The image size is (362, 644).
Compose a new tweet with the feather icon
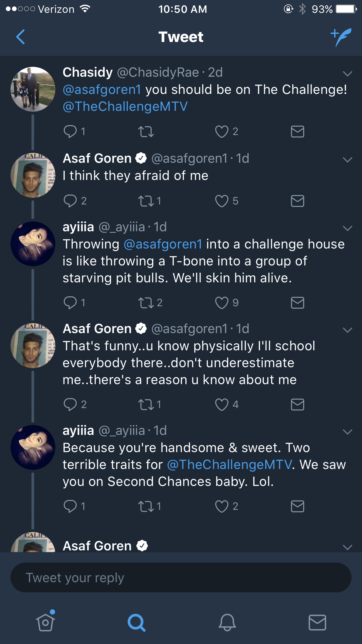coord(341,37)
